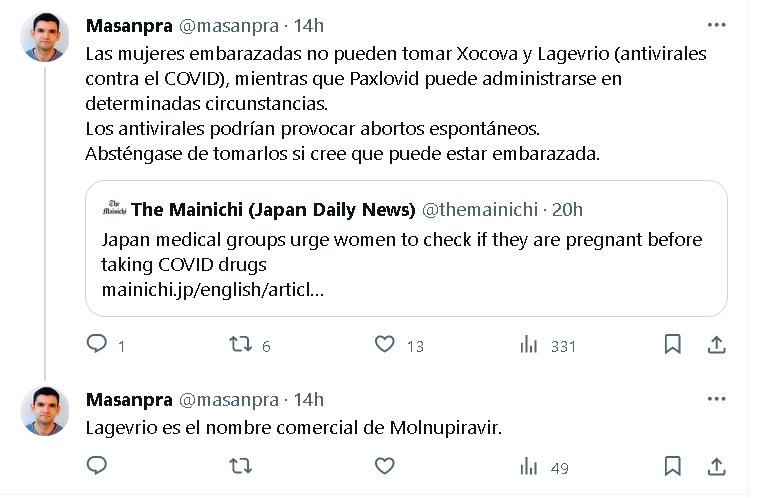This screenshot has width=764, height=498.
Task: Bookmark the Molnupiravir tweet
Action: [673, 466]
